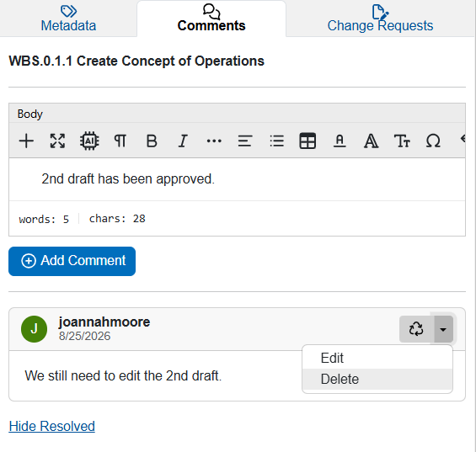Toggle fullscreen editor mode icon
Image resolution: width=476 pixels, height=452 pixels.
click(x=57, y=141)
